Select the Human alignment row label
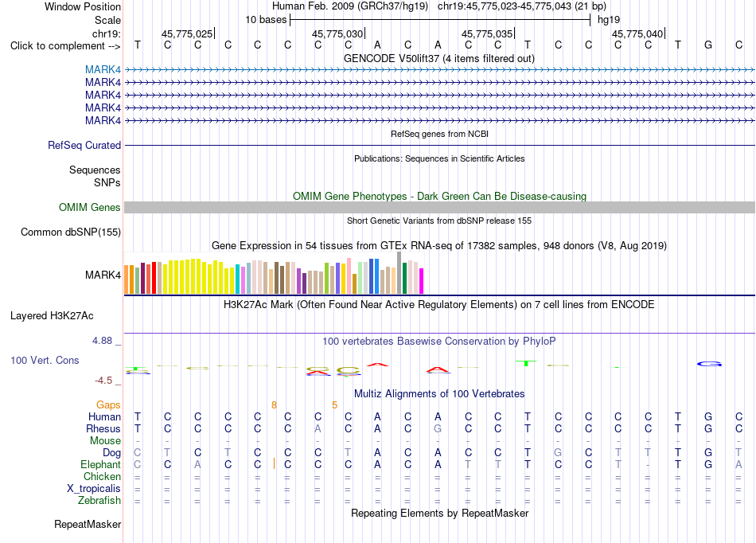756x543 pixels. coord(104,416)
